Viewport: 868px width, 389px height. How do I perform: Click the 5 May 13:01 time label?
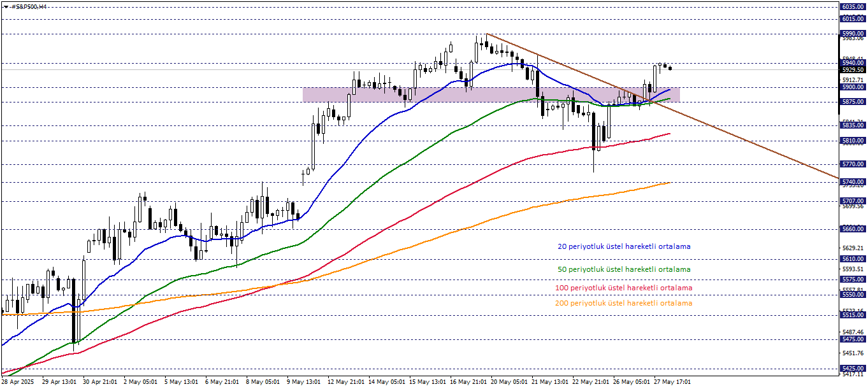click(181, 382)
